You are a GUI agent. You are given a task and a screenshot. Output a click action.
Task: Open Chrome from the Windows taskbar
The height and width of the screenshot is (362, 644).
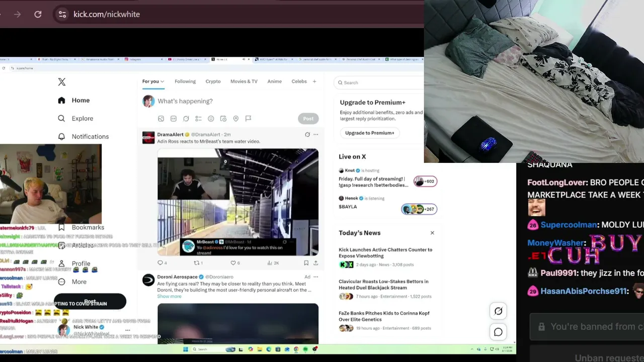click(296, 349)
